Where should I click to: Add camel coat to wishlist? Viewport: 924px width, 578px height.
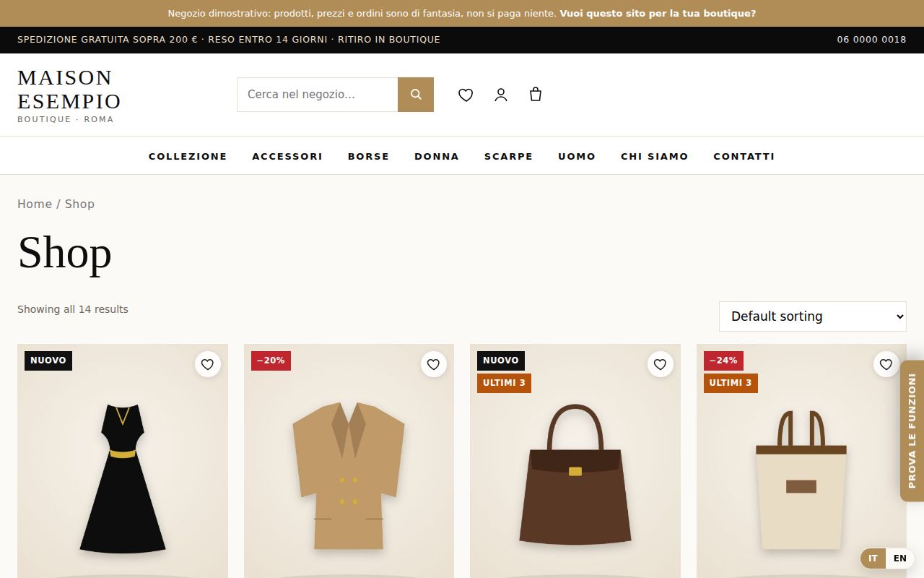tap(433, 365)
